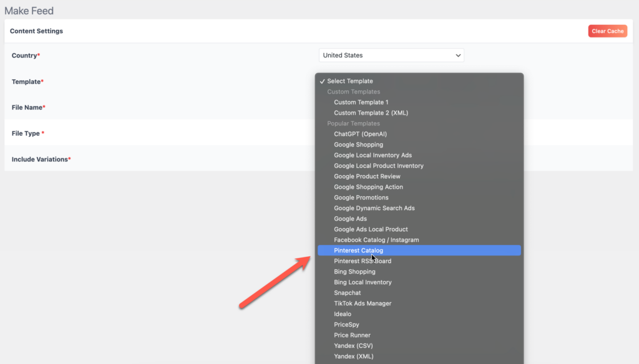Viewport: 639px width, 364px height.
Task: Select Custom Template 1
Action: 361,102
